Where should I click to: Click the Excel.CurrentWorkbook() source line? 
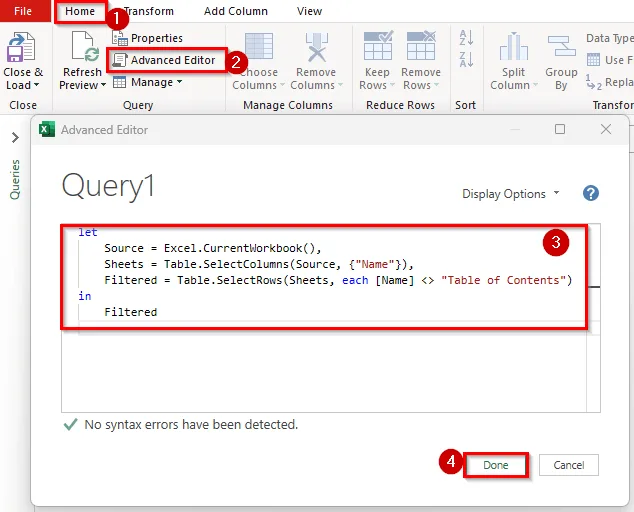(x=213, y=248)
